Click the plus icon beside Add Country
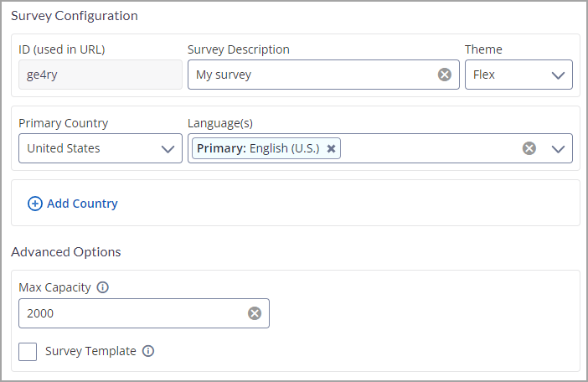This screenshot has height=382, width=588. click(x=35, y=204)
